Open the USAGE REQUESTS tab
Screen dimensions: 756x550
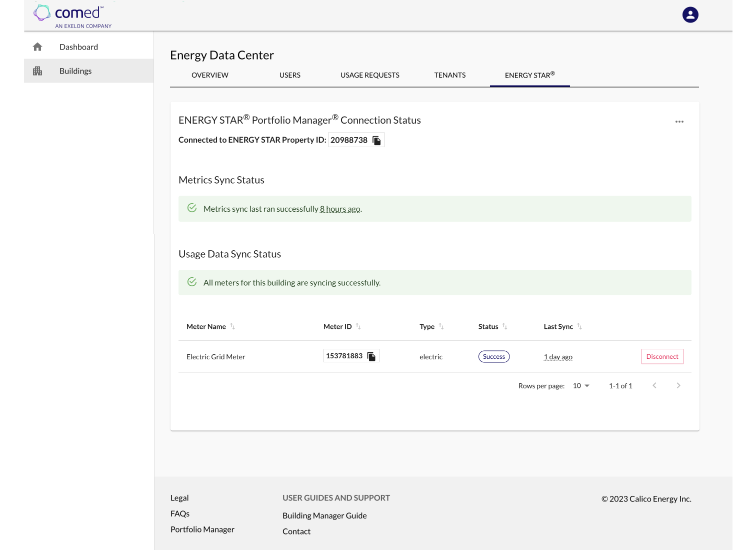coord(370,75)
